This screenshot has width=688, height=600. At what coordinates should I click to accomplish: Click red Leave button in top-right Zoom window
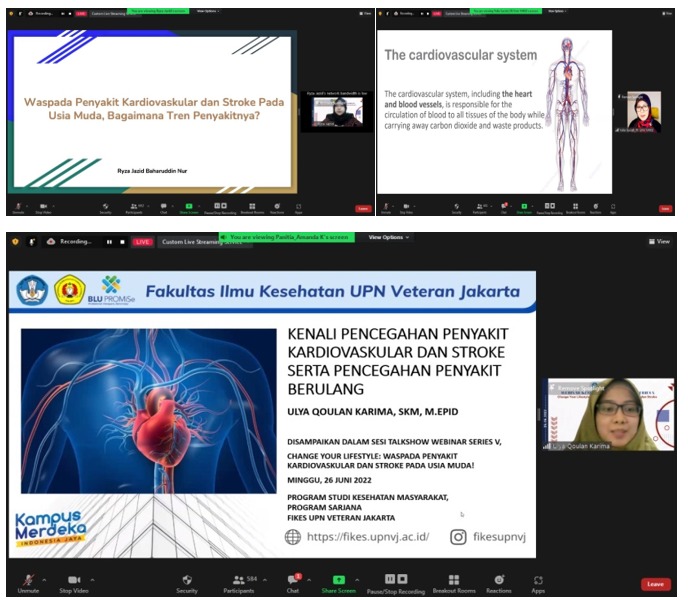tap(666, 209)
